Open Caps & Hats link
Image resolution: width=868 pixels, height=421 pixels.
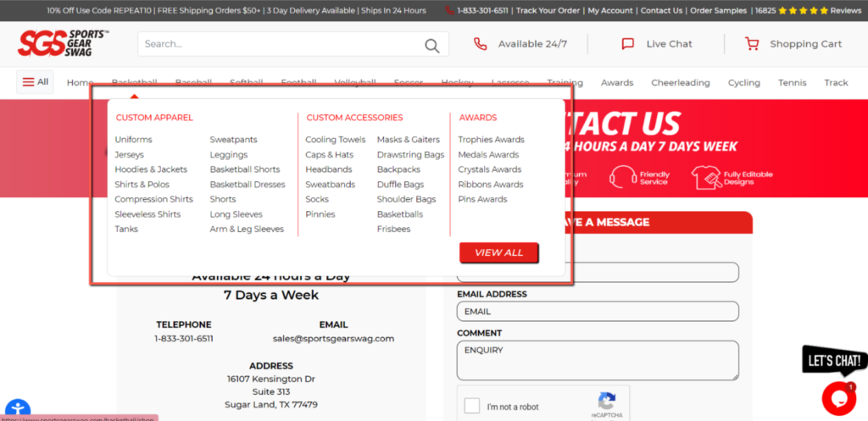(x=330, y=154)
